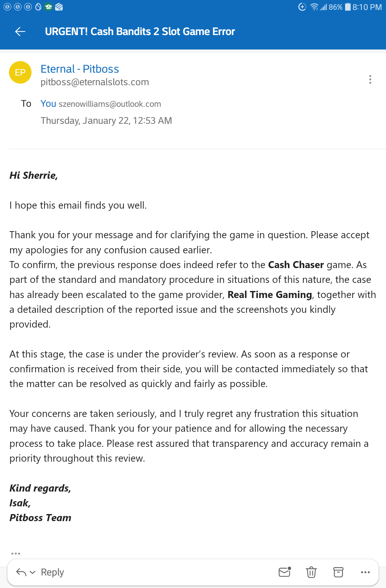Tap the email subject title
Viewport: 386px width, 588px height.
140,32
